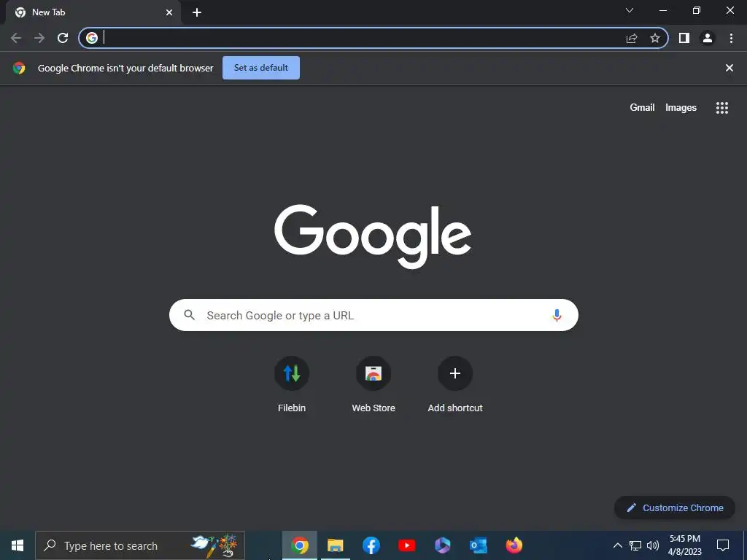Close the New Tab tab
Viewport: 747px width, 560px height.
click(169, 12)
